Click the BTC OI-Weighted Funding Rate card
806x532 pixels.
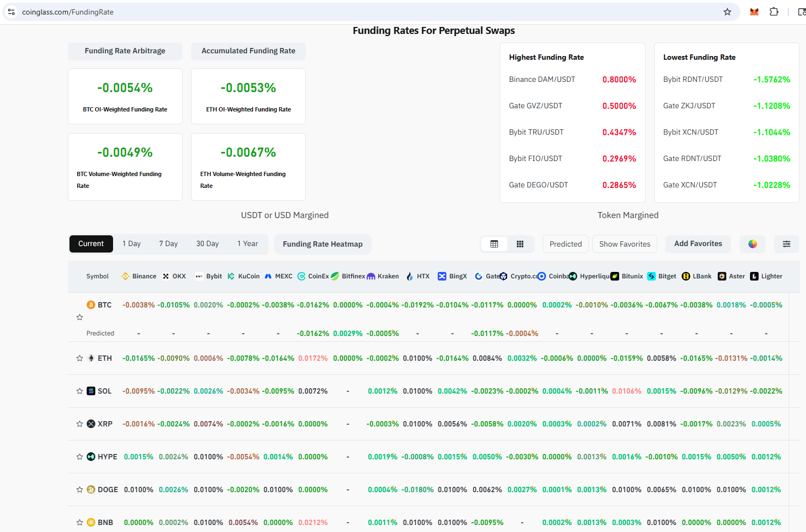pos(125,97)
